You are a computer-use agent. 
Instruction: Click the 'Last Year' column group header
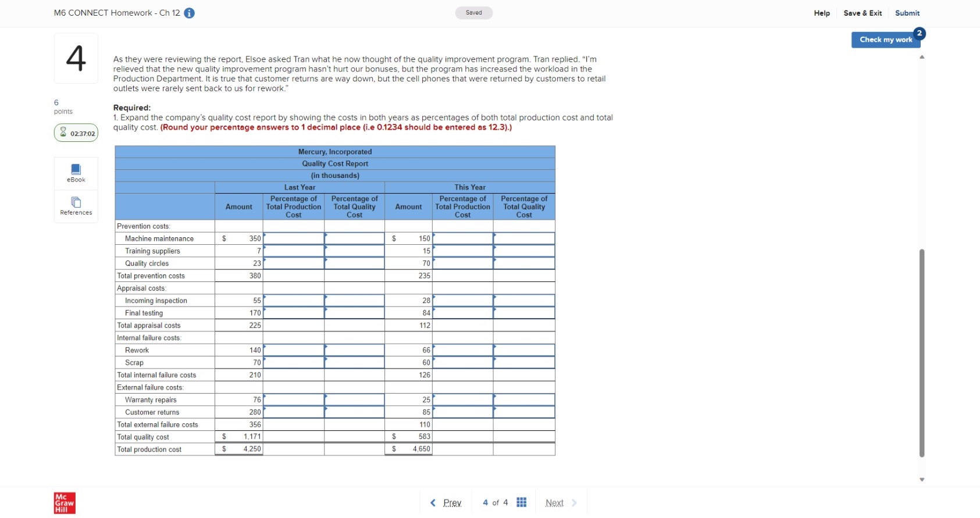(x=300, y=187)
